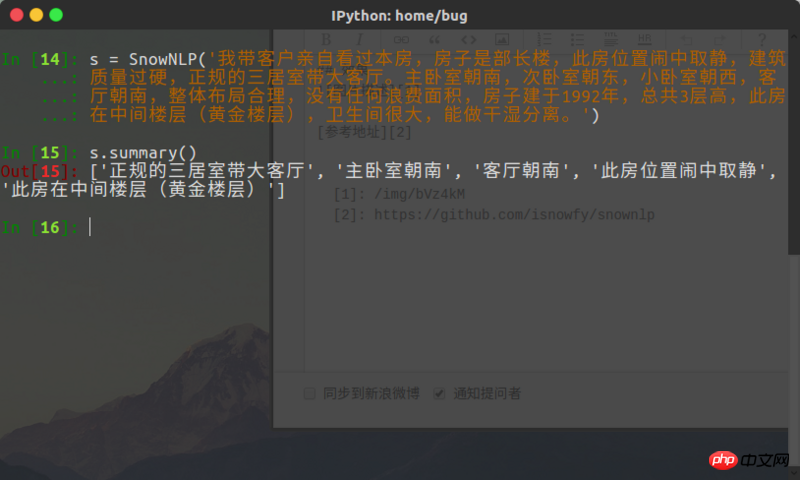Minimize the window with the yellow button
This screenshot has width=800, height=480.
36,15
